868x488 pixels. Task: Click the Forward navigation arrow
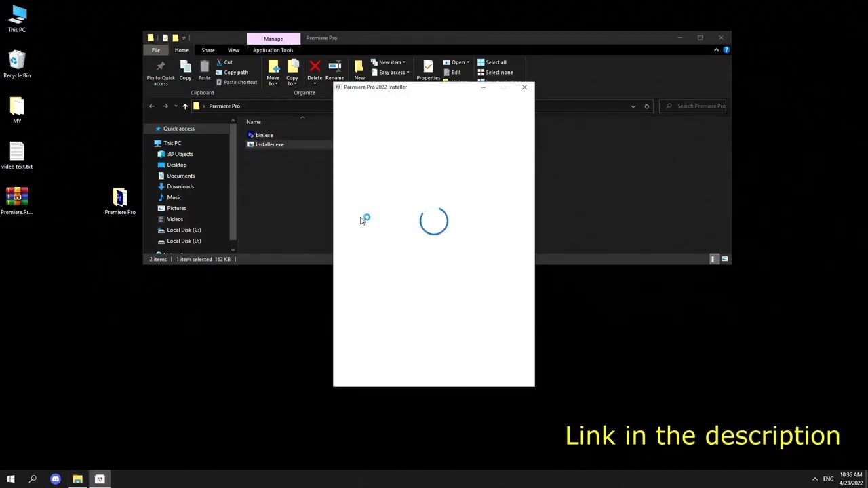[165, 106]
